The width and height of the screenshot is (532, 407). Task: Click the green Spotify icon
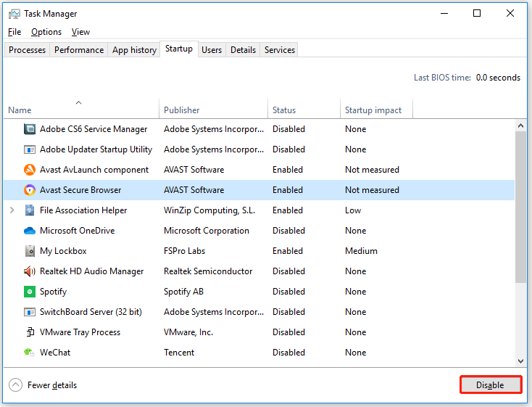click(30, 292)
